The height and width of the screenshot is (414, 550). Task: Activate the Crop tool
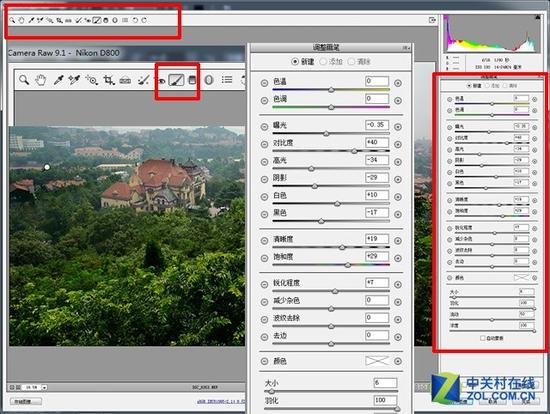[109, 80]
